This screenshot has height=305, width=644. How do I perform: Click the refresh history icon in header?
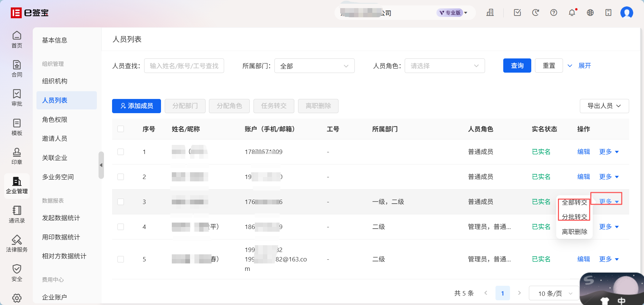(x=536, y=13)
